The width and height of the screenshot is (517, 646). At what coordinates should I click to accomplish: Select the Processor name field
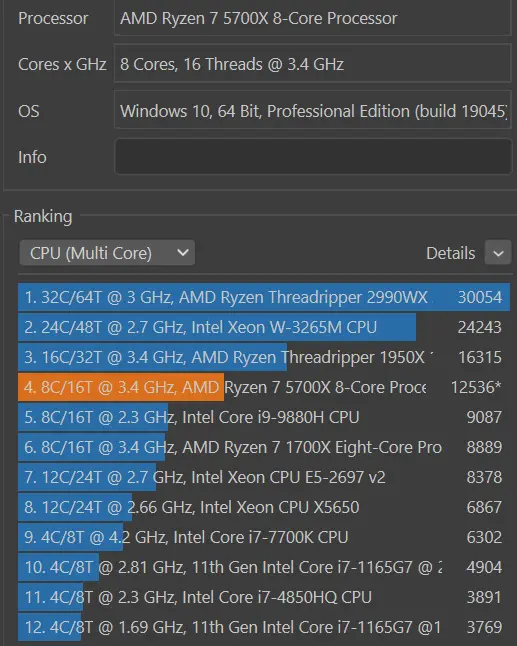click(313, 19)
